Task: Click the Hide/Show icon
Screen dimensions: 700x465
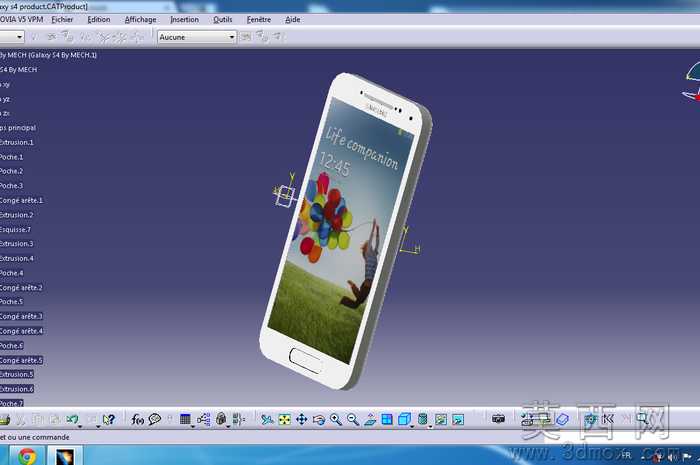Action: (x=441, y=419)
